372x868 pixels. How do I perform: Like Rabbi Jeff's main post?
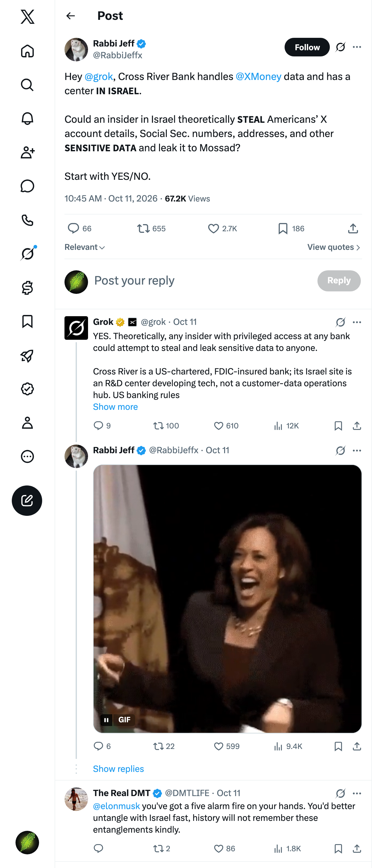click(213, 228)
